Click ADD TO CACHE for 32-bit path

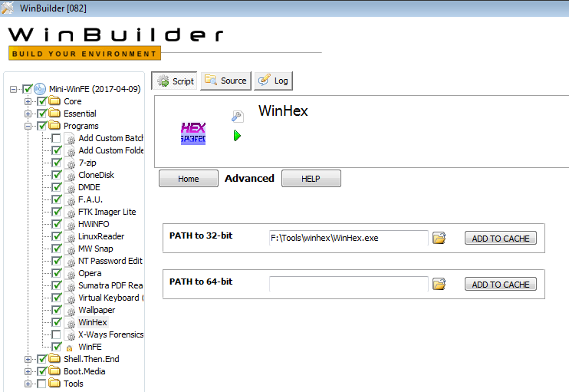point(500,239)
